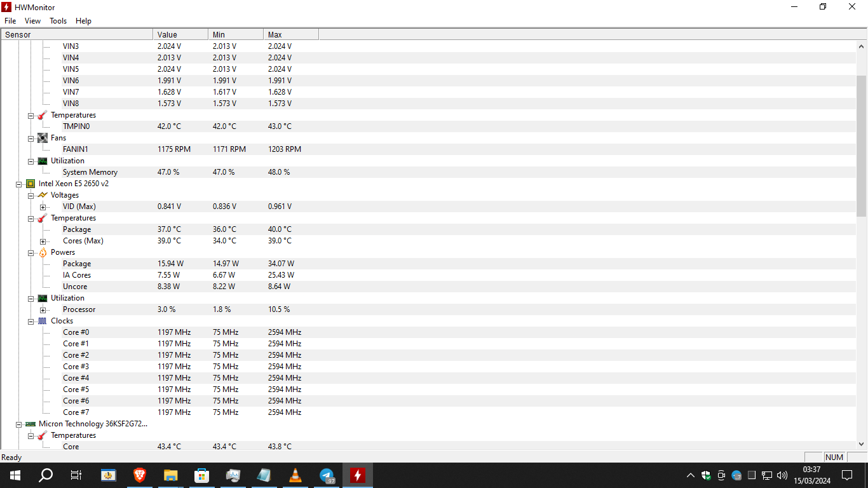Select the IA Cores power row
This screenshot has height=488, width=868.
(x=428, y=275)
